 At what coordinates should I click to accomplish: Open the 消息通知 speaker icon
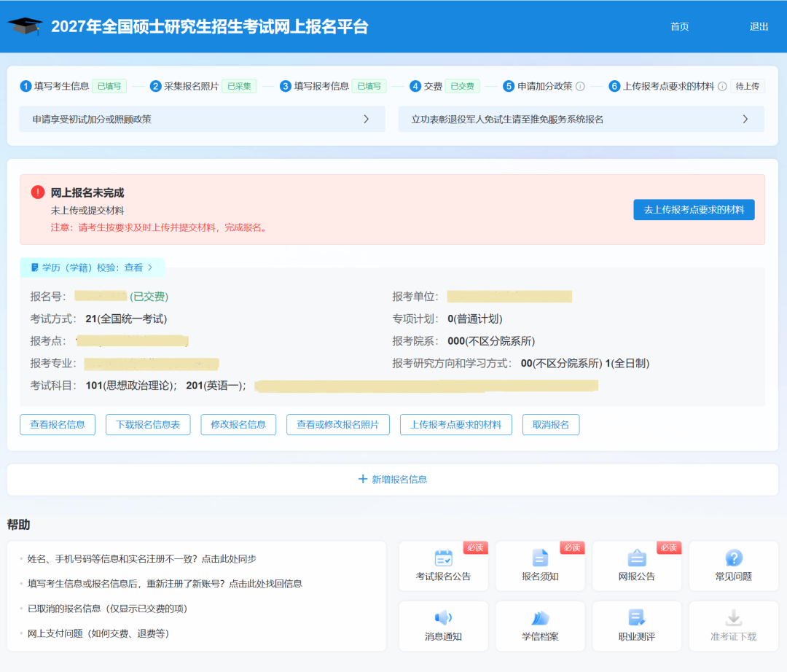pyautogui.click(x=443, y=617)
